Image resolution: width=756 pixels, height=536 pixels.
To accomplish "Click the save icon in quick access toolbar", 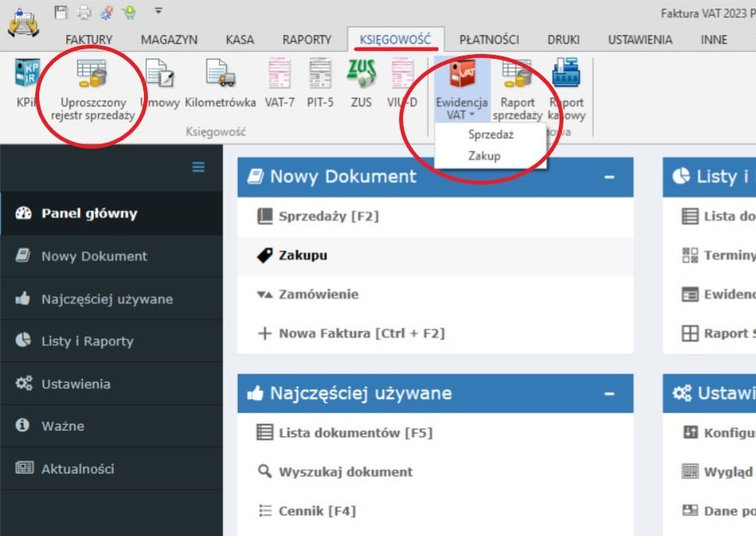I will point(62,12).
